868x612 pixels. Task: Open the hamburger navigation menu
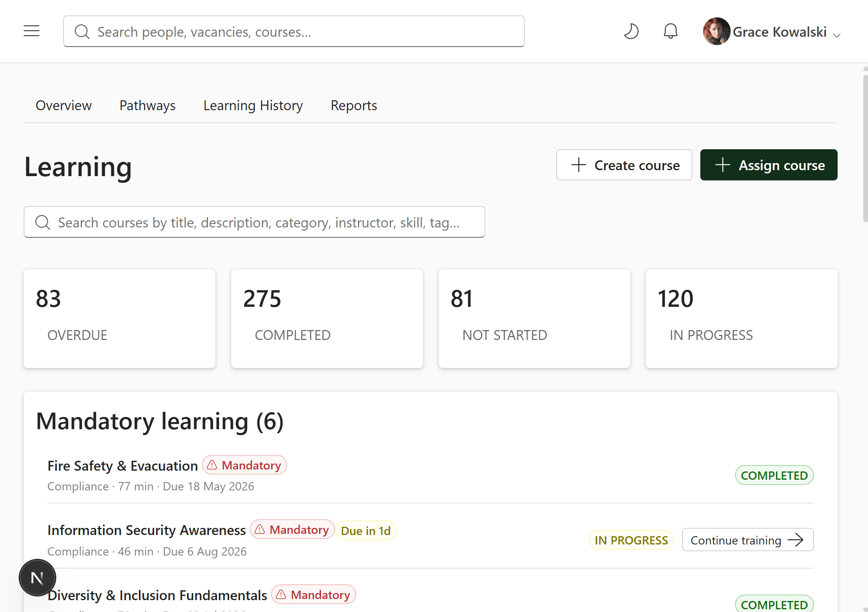pos(32,31)
